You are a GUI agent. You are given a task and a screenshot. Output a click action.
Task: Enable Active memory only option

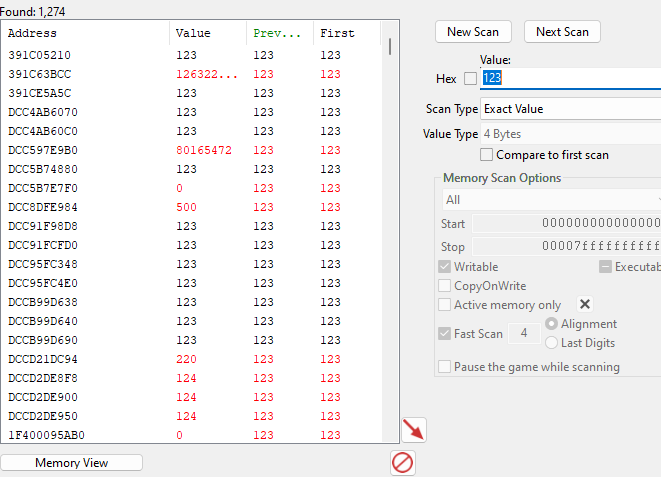pyautogui.click(x=445, y=305)
